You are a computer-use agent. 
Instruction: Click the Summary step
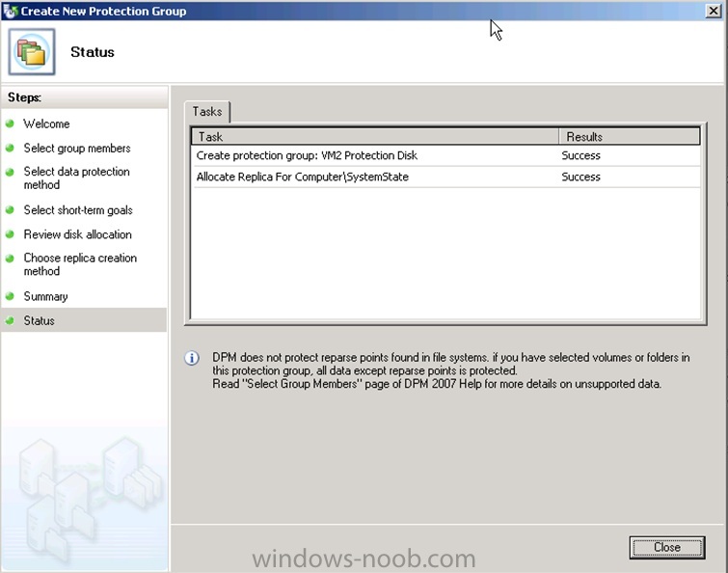tap(45, 296)
